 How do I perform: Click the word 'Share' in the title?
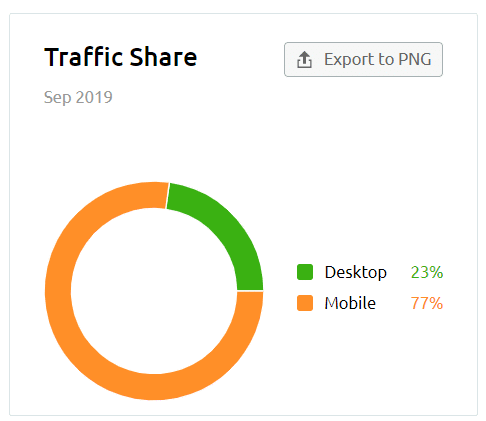click(163, 57)
